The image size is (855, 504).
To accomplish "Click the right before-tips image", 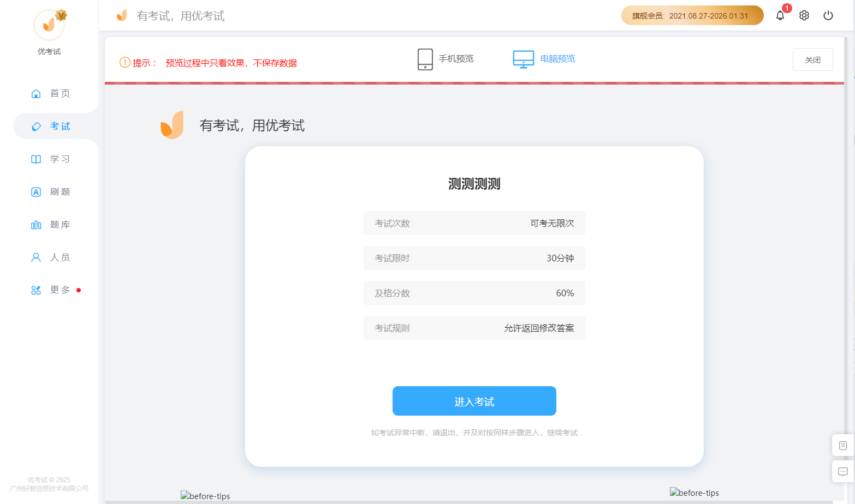I will 694,493.
